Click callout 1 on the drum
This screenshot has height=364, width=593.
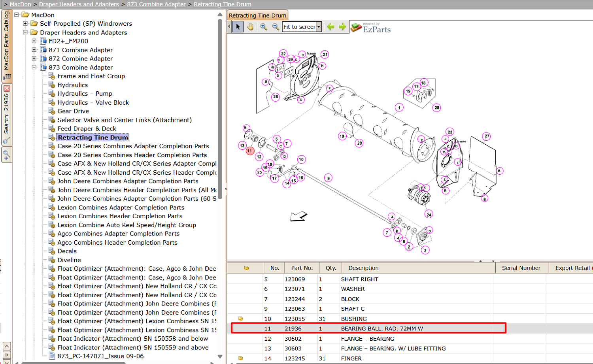pyautogui.click(x=399, y=108)
